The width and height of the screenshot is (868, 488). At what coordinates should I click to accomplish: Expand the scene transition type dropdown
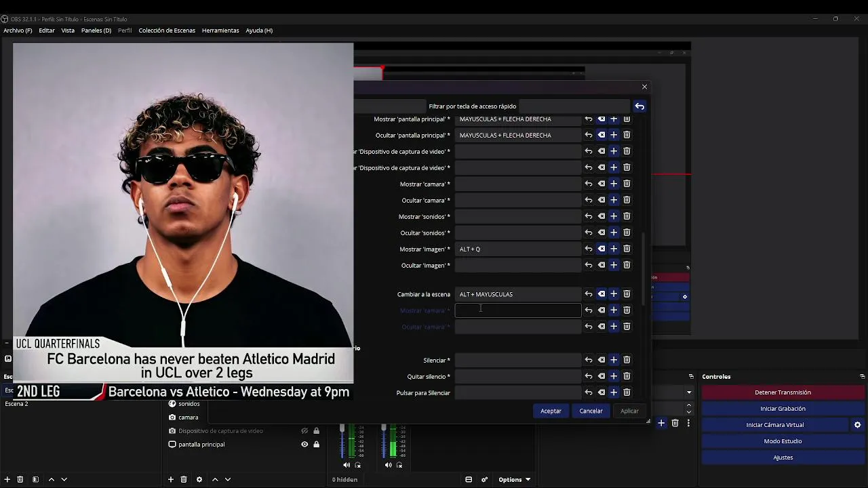pos(689,392)
